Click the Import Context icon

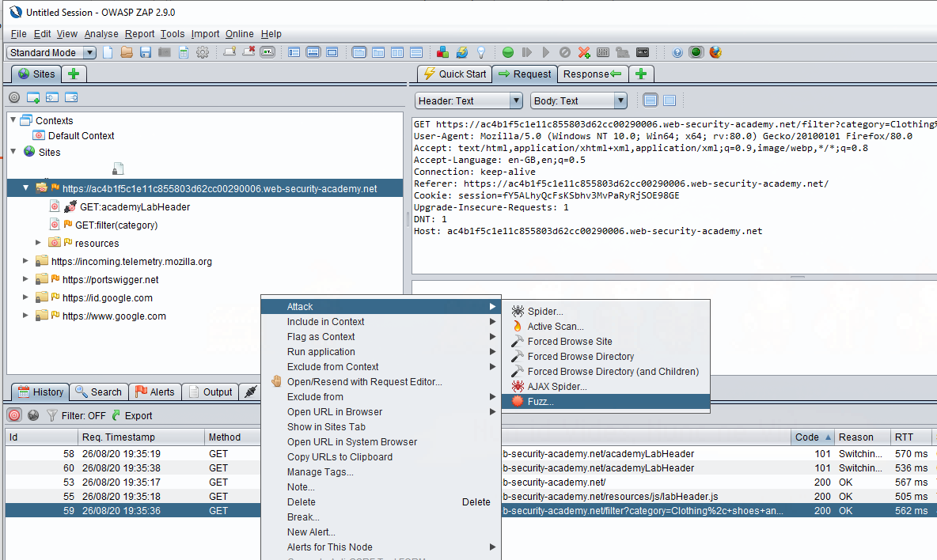tap(52, 97)
